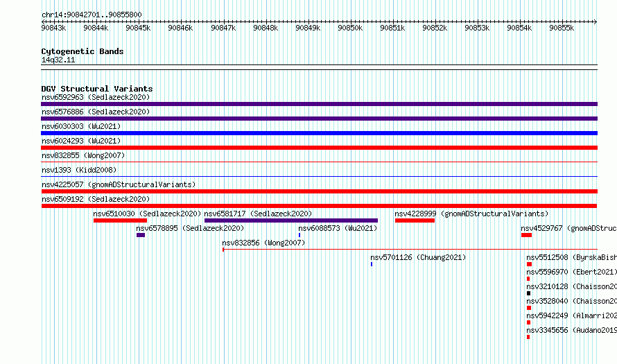Open the nsv3345656 (Audano2019) label
The image size is (617, 364).
pos(571,330)
